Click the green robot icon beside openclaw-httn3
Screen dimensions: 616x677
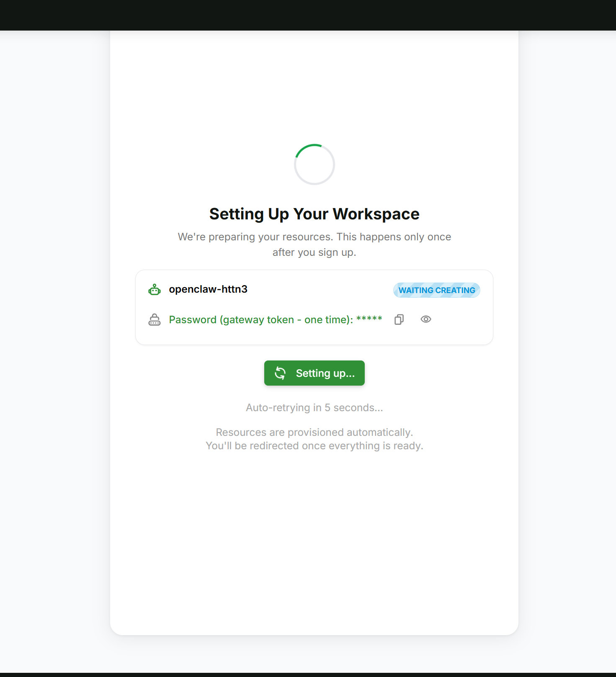point(155,289)
